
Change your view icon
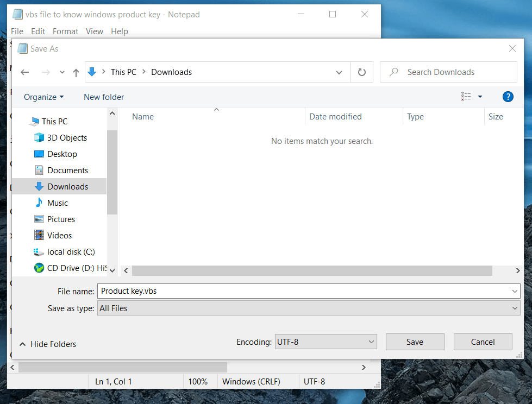466,97
